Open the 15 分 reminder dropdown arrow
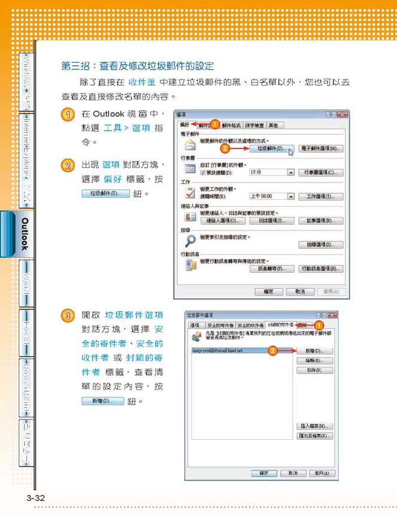The height and width of the screenshot is (532, 397). click(290, 172)
